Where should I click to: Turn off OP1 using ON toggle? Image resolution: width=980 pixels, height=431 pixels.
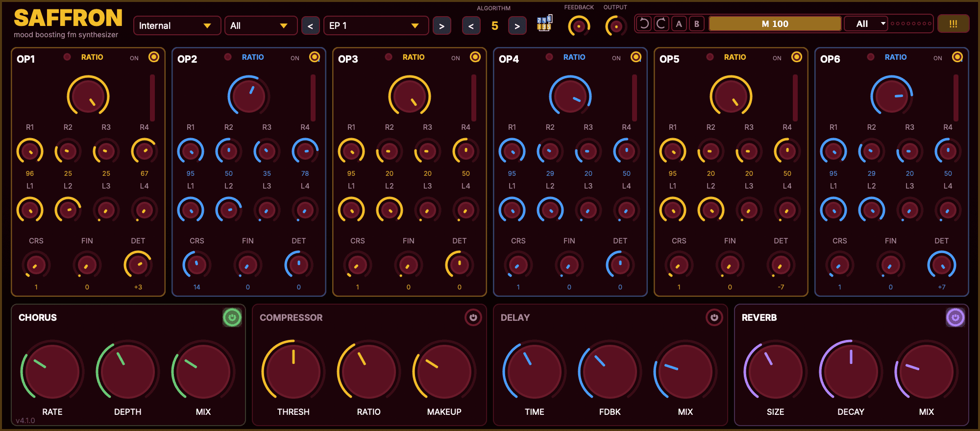[154, 57]
